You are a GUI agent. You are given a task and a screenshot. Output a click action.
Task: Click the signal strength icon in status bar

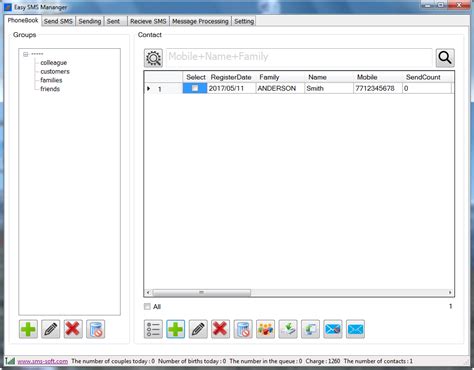10,361
